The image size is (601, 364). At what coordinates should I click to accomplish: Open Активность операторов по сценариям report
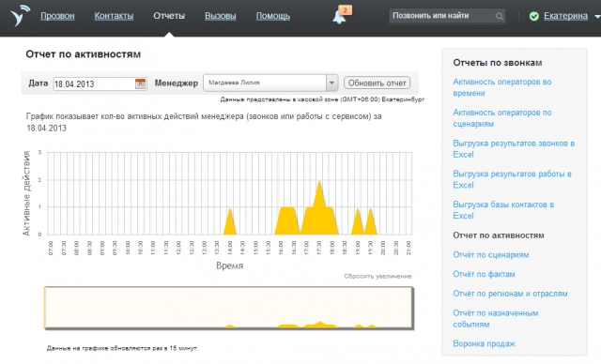(x=502, y=118)
